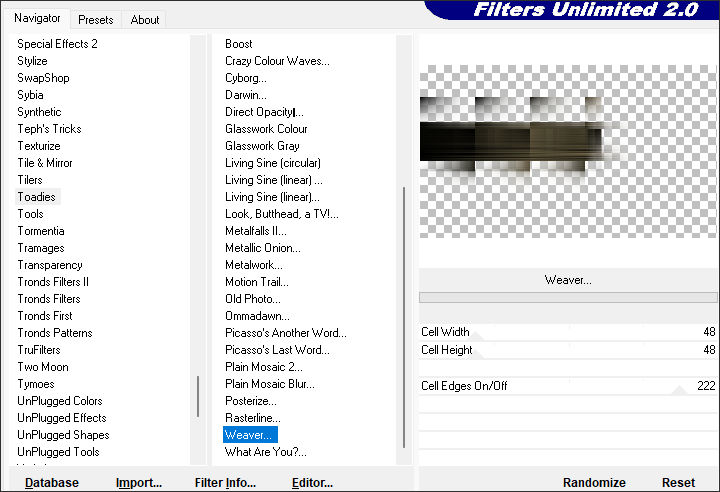
Task: Click the Database button
Action: click(52, 483)
